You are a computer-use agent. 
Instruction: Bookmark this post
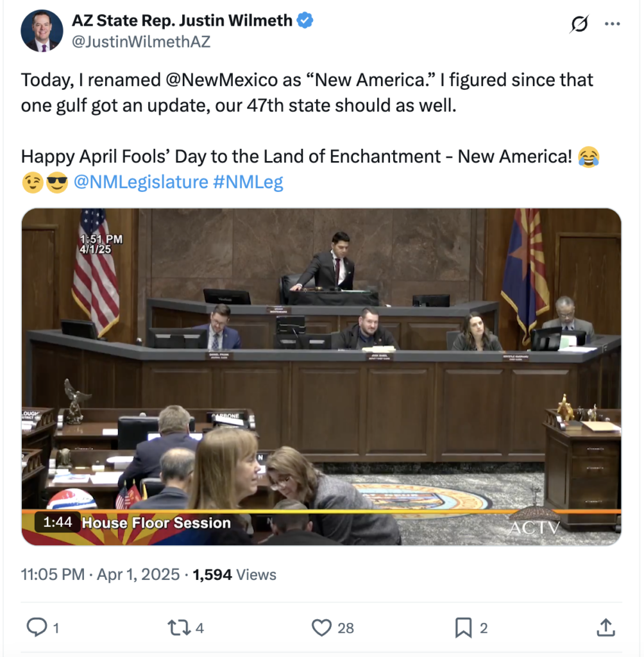point(463,627)
